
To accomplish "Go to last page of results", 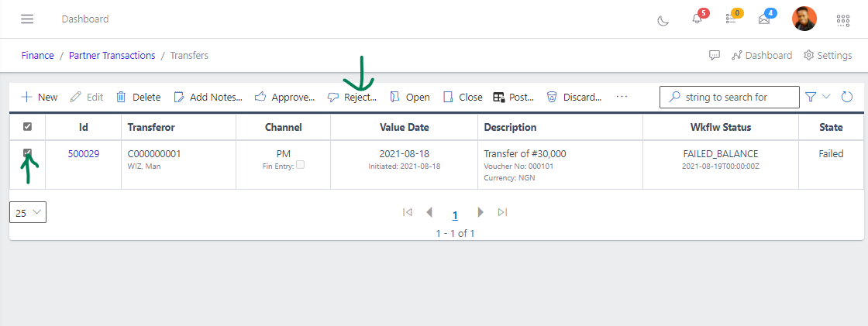I will click(x=503, y=212).
